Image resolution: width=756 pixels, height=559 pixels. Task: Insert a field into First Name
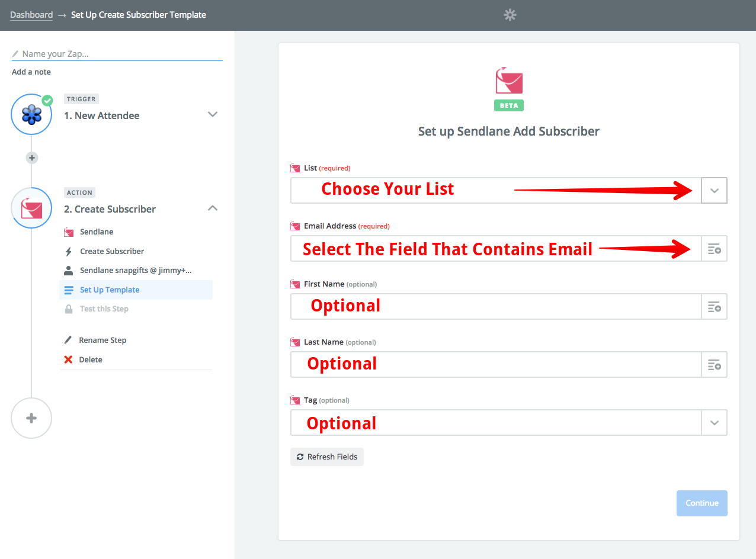(x=714, y=307)
